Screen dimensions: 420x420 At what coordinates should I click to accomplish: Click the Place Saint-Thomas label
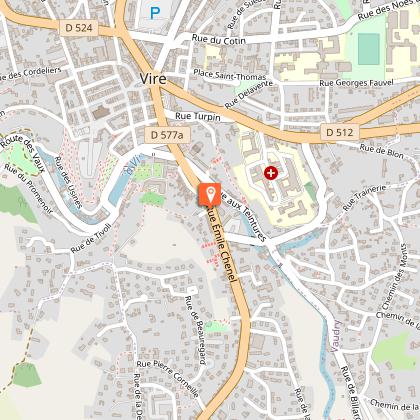(x=230, y=74)
